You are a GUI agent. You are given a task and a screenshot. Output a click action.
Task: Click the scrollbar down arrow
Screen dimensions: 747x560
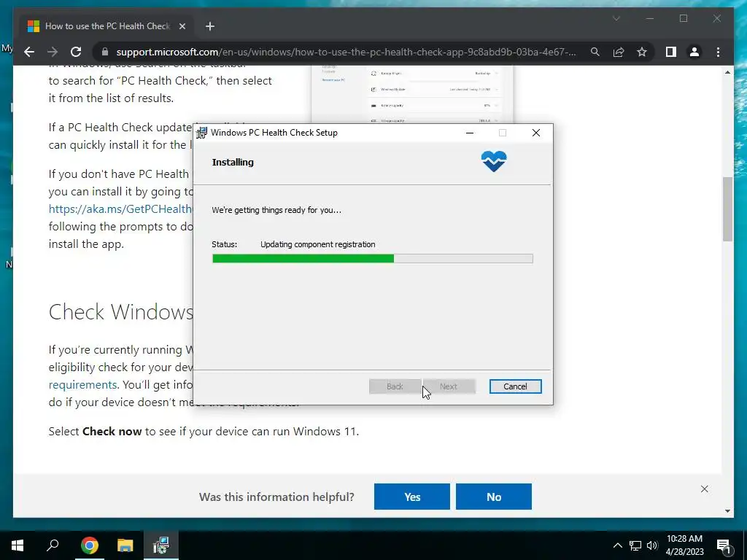[727, 511]
